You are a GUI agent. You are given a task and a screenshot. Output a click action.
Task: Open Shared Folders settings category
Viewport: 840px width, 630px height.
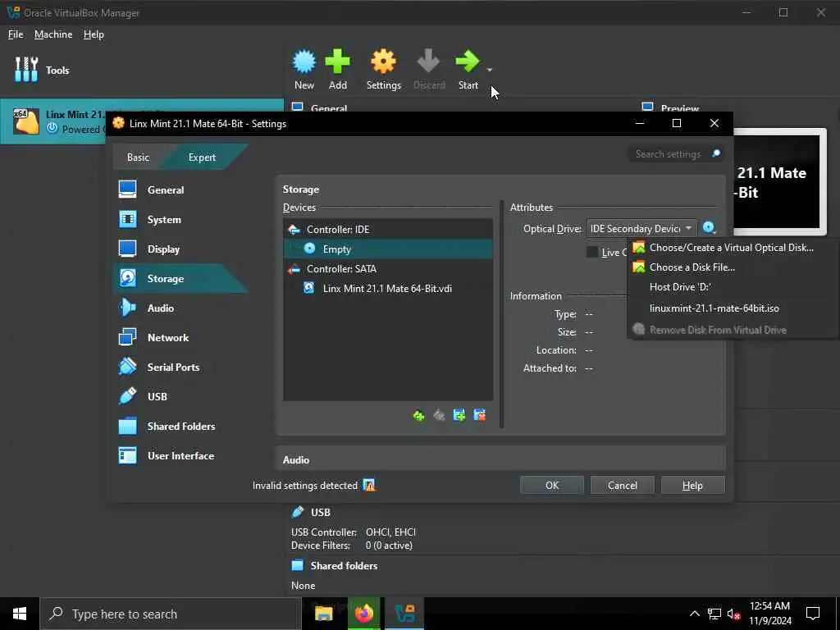pos(180,426)
